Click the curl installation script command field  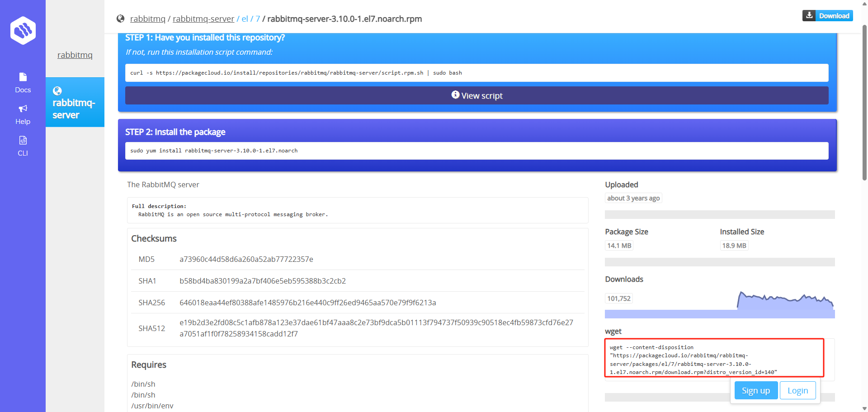pyautogui.click(x=477, y=73)
